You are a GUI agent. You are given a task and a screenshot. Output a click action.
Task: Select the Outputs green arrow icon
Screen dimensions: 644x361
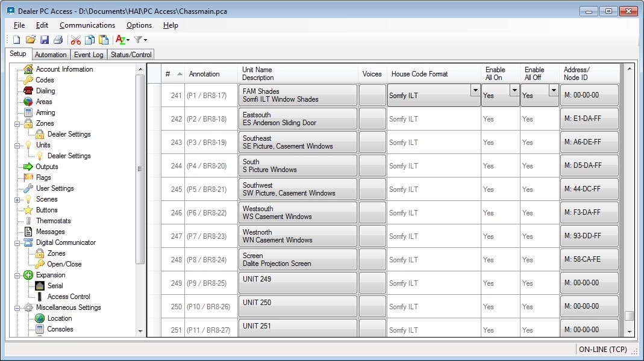[28, 167]
